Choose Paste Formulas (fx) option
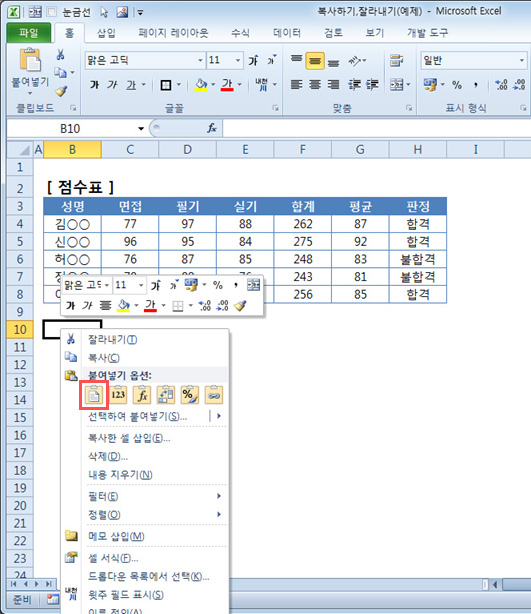Screen dimensions: 531x614 (x=142, y=395)
